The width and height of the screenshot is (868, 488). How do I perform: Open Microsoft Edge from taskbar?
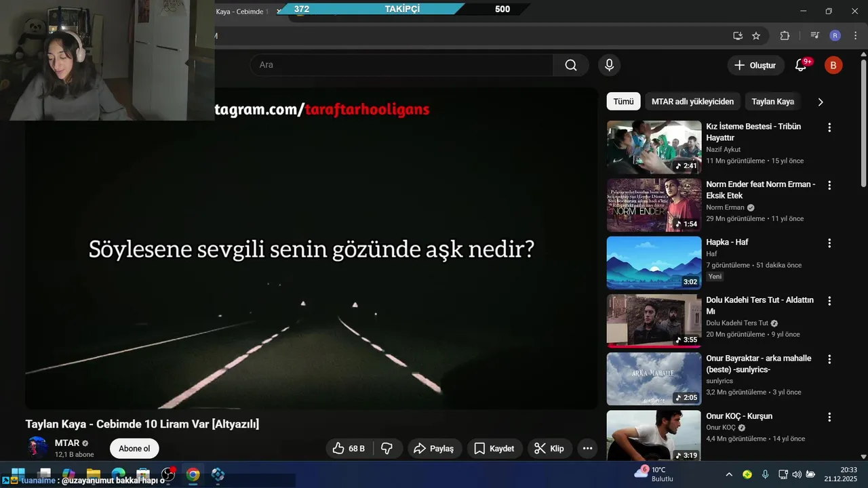(118, 474)
